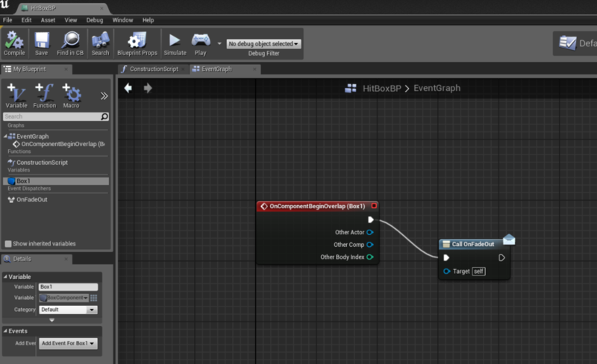The width and height of the screenshot is (597, 364).
Task: Select OnComponentBeginOverlap in graph list
Action: 59,144
